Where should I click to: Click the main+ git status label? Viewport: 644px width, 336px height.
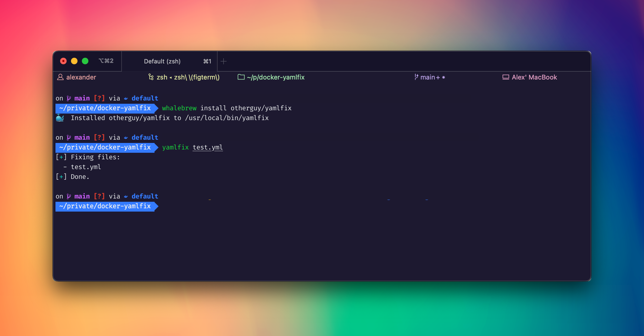click(430, 77)
